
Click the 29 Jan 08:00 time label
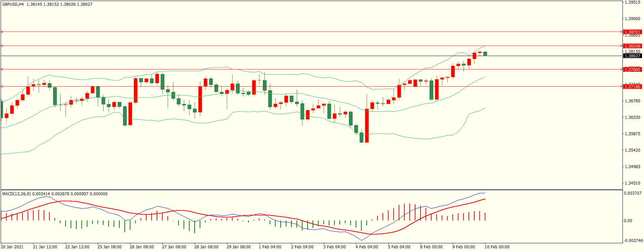(x=239, y=247)
